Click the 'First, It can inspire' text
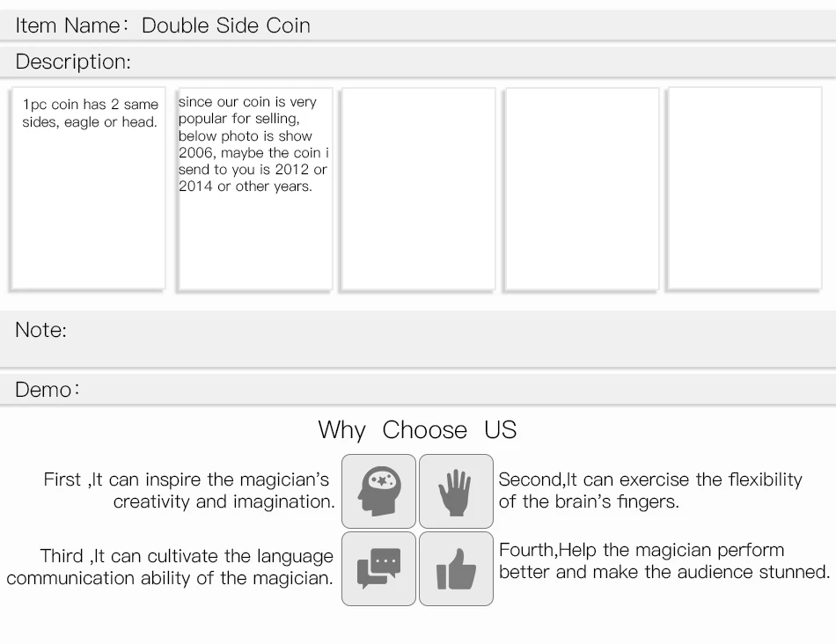 point(188,490)
